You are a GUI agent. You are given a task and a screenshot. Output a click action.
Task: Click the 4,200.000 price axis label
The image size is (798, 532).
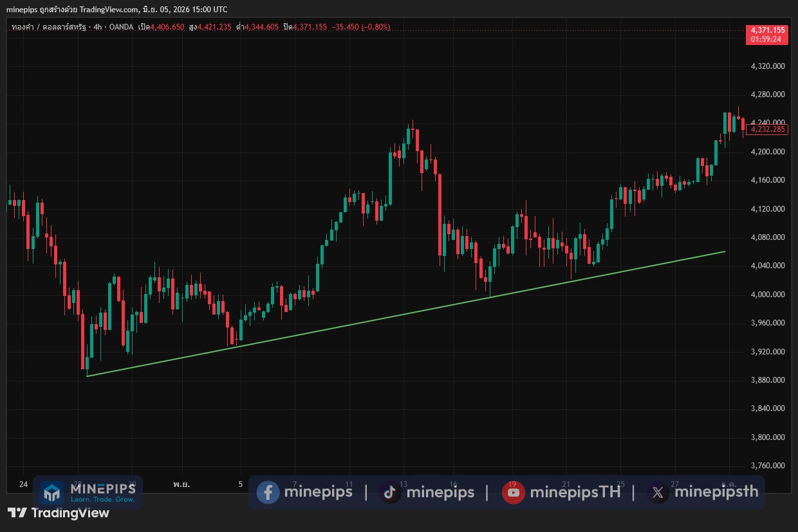pyautogui.click(x=768, y=152)
